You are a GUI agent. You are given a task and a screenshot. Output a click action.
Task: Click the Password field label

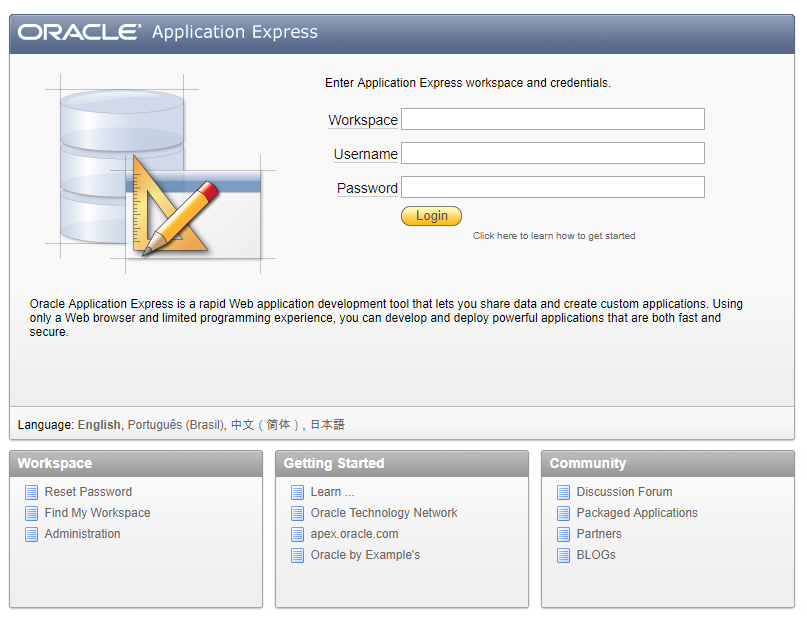tap(367, 188)
